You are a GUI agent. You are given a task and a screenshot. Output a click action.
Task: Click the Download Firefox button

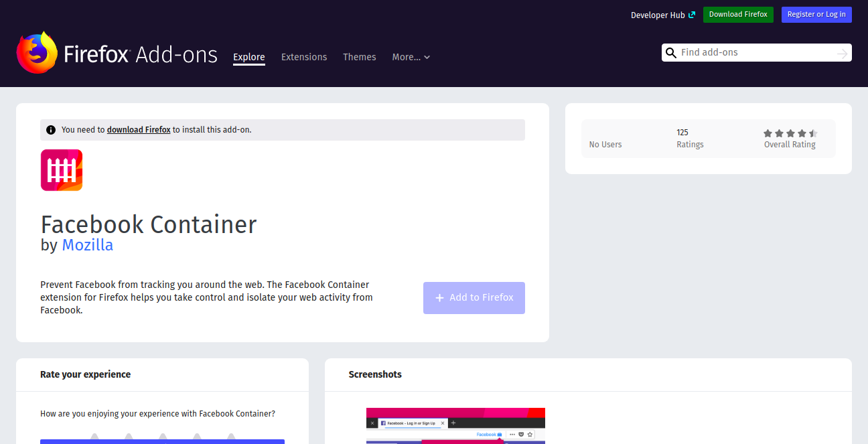tap(738, 15)
